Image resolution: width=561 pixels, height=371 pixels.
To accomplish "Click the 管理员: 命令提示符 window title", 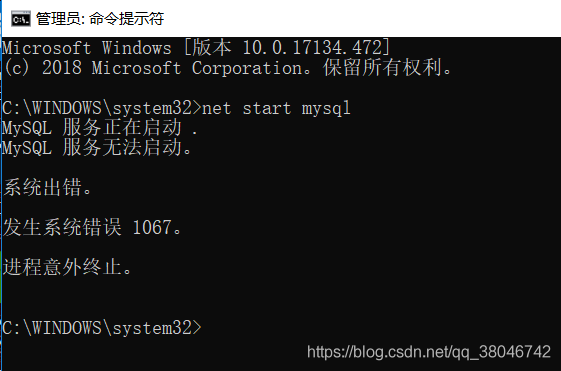I will pyautogui.click(x=100, y=19).
